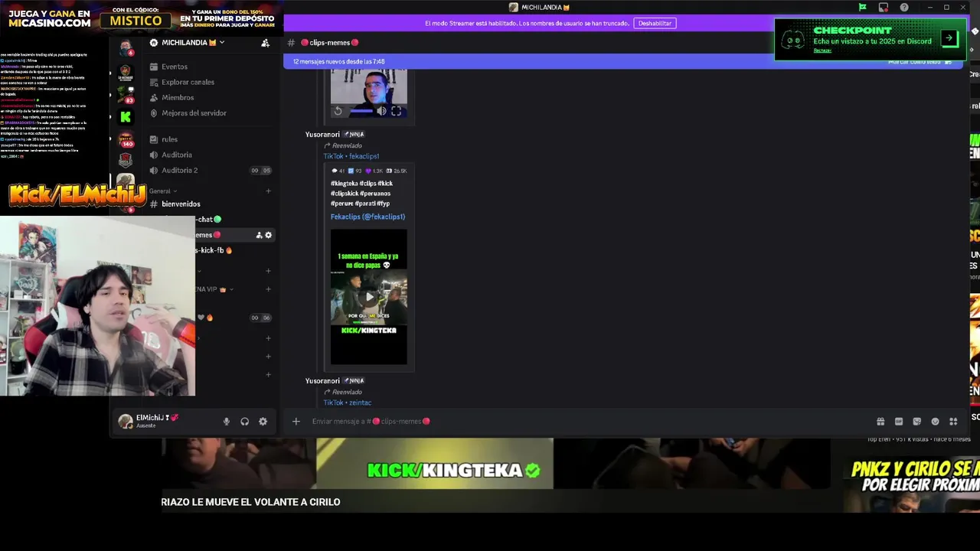
Task: Open the apps icon in message bar
Action: coord(953,422)
